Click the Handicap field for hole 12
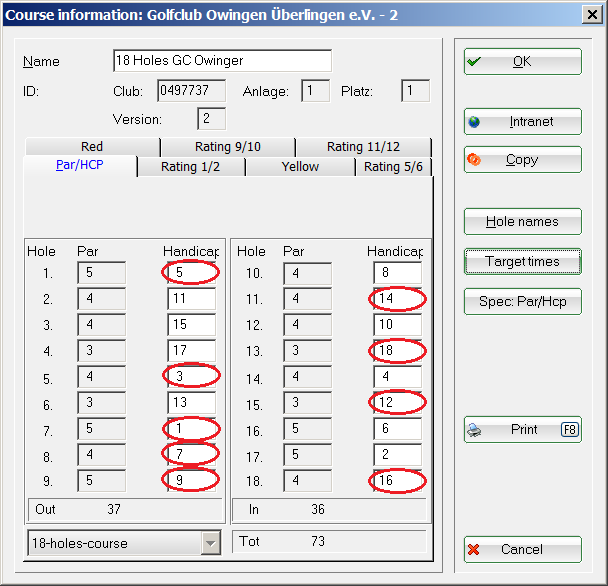 click(397, 325)
